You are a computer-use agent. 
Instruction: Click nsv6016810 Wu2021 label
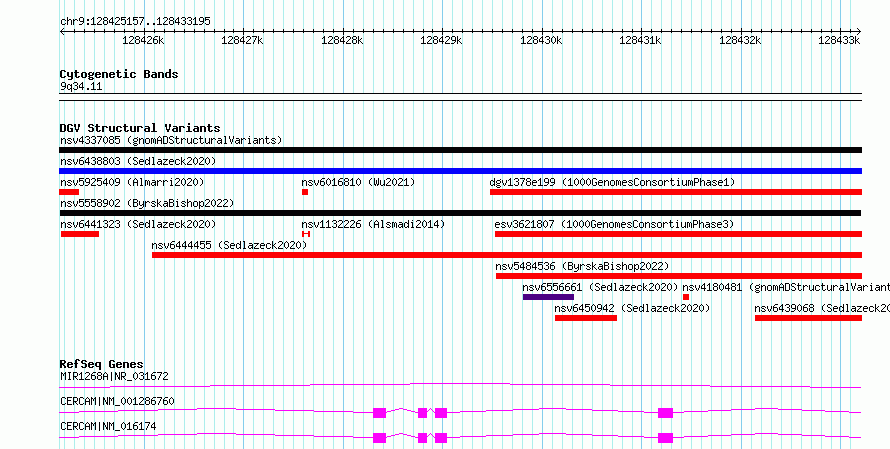358,182
